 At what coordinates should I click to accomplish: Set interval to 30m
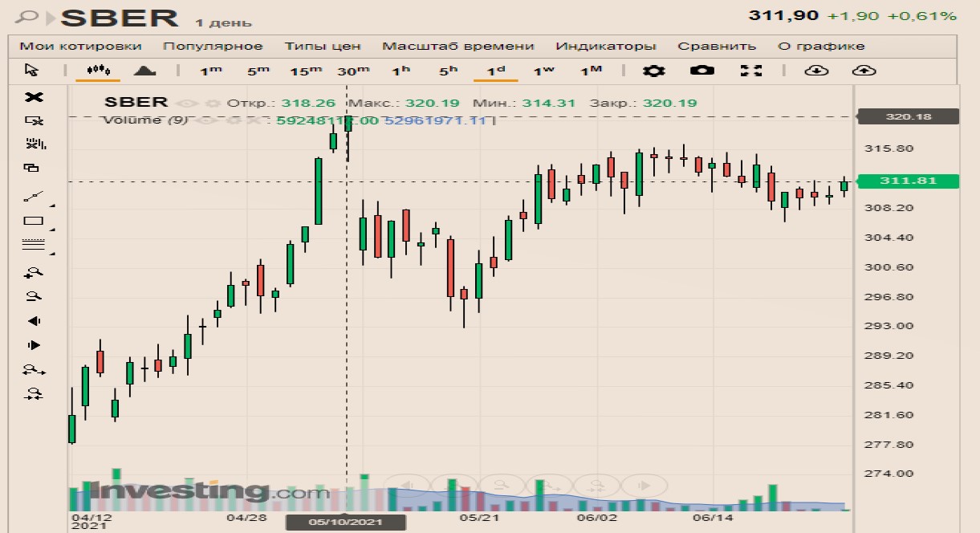pyautogui.click(x=353, y=71)
